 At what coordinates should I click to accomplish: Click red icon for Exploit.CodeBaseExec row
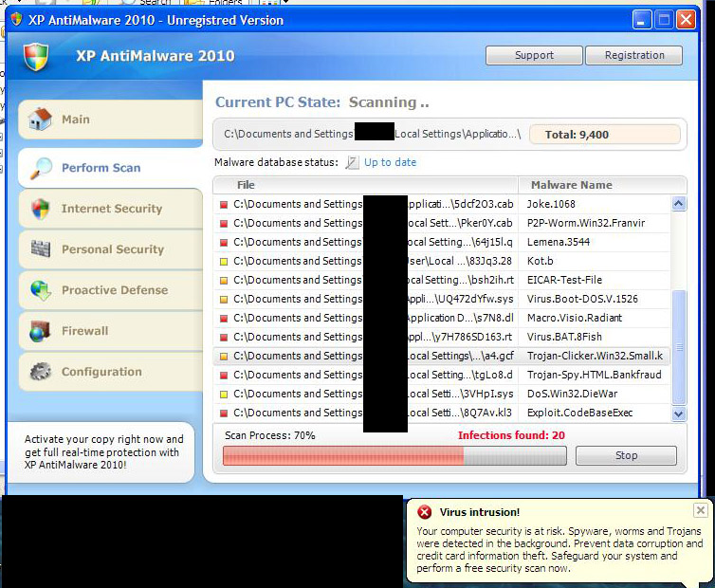224,413
